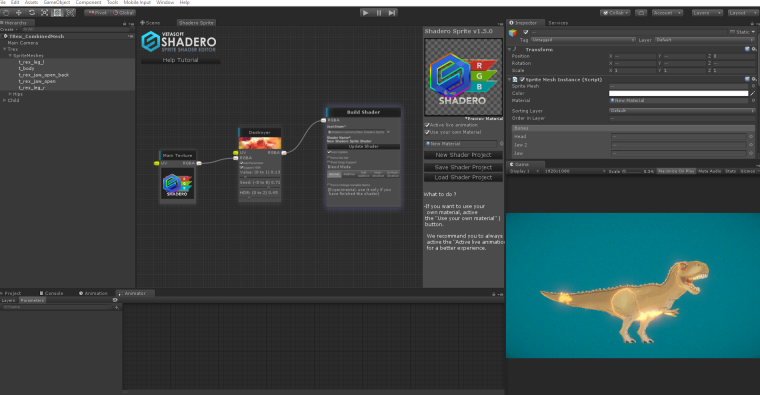The width and height of the screenshot is (760, 395).
Task: Click the New Shader Project button
Action: [463, 155]
